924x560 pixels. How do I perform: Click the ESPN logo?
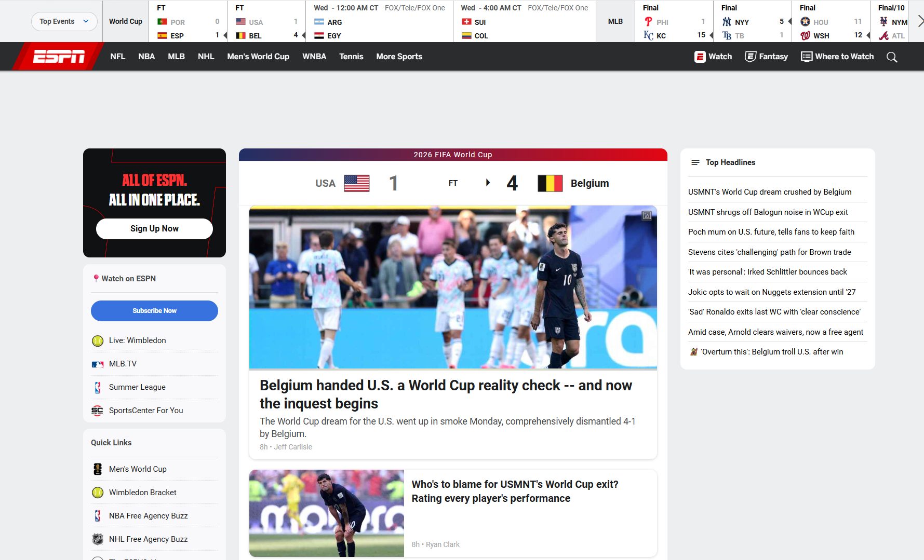58,56
